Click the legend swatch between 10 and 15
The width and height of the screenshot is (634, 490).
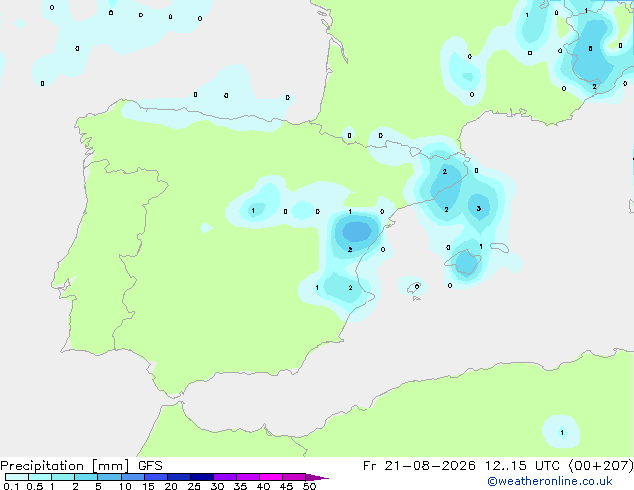(x=133, y=477)
